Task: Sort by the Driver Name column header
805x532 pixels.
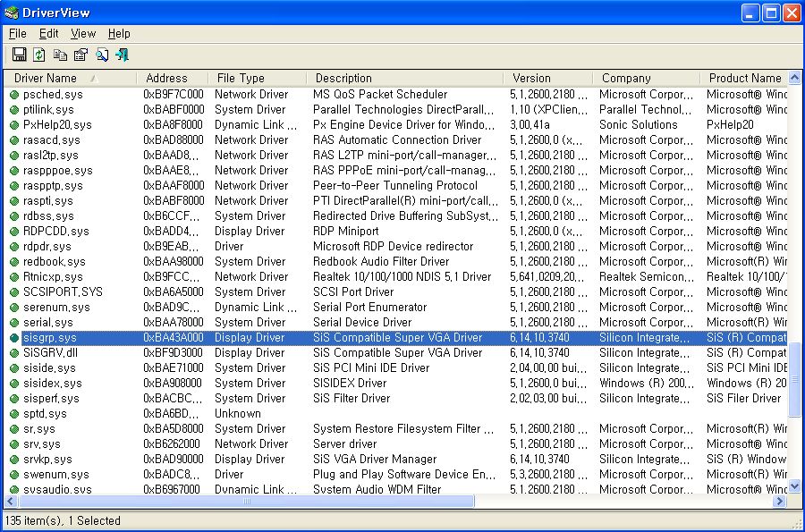Action: click(71, 78)
